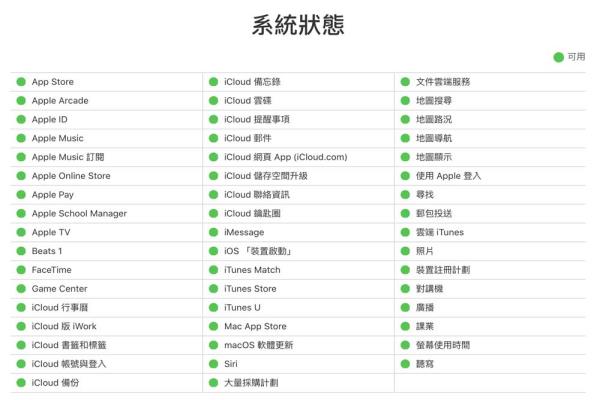Click the green indicator next to Beats 1
Viewport: 600px width, 400px height.
click(x=21, y=251)
